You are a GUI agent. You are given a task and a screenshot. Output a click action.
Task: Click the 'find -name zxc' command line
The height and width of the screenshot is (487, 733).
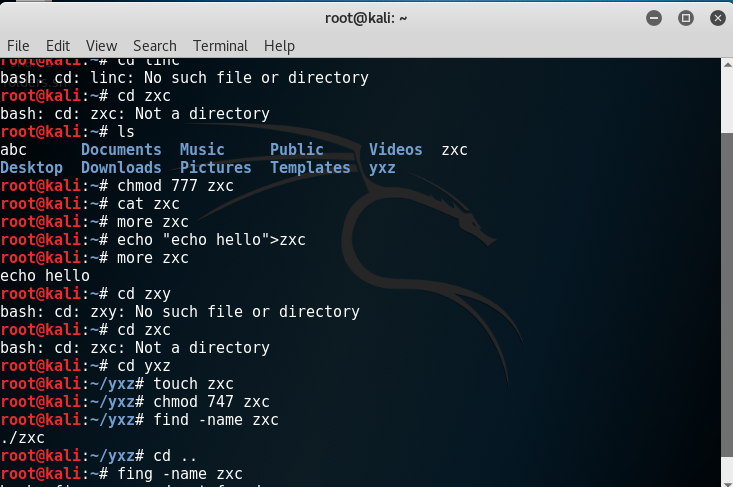pyautogui.click(x=139, y=420)
